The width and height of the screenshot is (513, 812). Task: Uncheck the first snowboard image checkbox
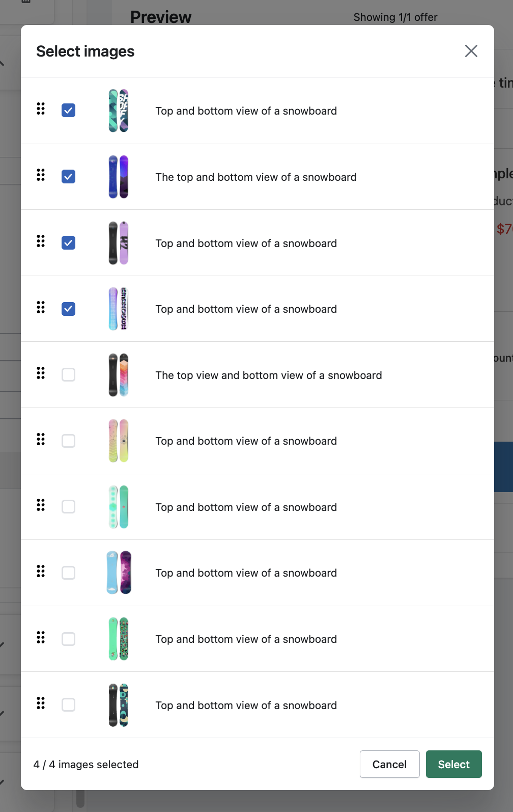tap(68, 111)
